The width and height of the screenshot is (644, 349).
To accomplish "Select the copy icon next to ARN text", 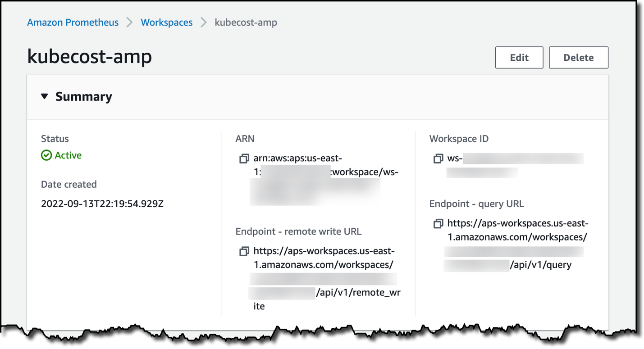I will [x=244, y=159].
